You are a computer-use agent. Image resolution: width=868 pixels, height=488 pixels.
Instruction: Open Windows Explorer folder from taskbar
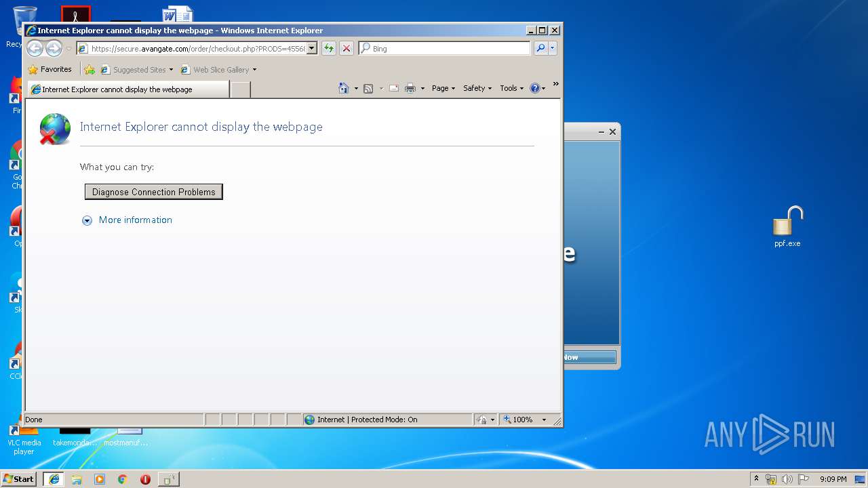pos(77,479)
